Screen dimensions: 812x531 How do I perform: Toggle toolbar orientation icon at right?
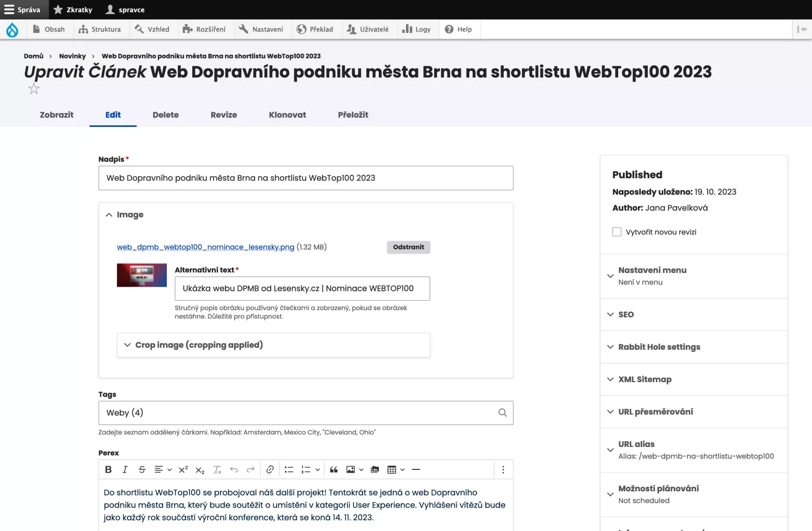(802, 29)
